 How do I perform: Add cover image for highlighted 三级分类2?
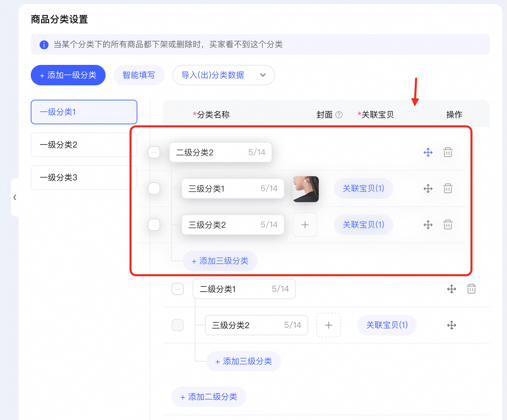305,225
